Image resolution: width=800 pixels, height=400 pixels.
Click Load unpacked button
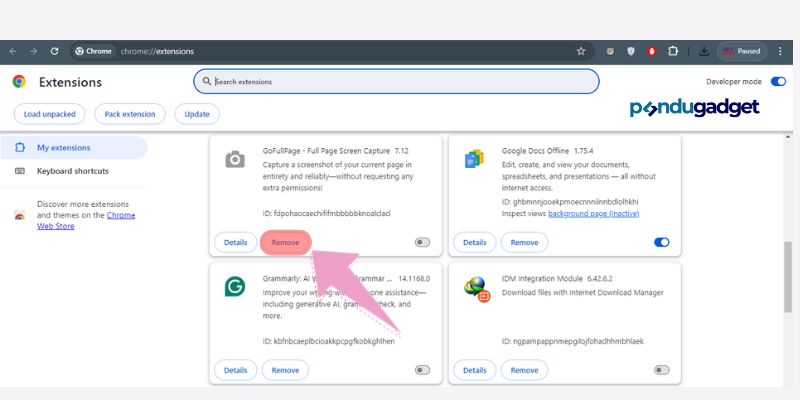pyautogui.click(x=49, y=114)
